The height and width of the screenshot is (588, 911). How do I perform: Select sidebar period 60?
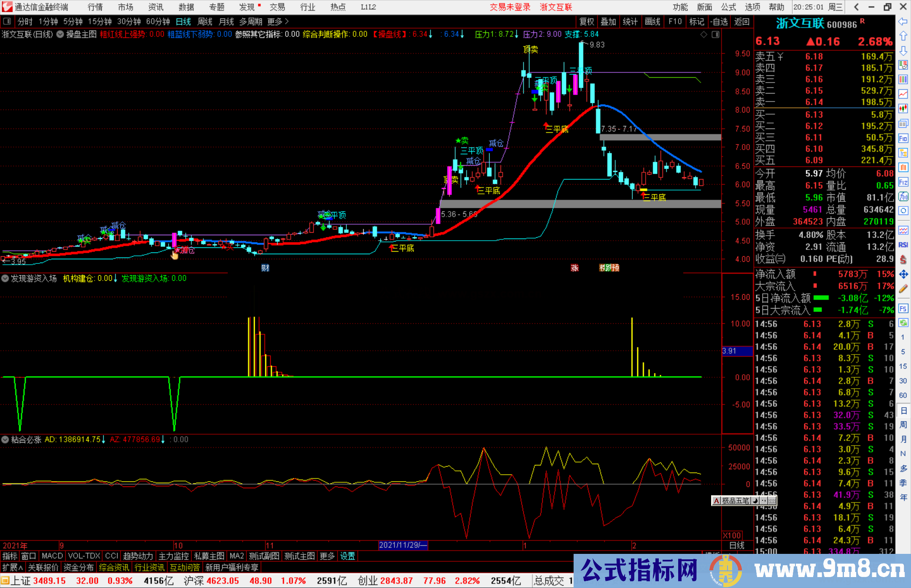(x=903, y=395)
